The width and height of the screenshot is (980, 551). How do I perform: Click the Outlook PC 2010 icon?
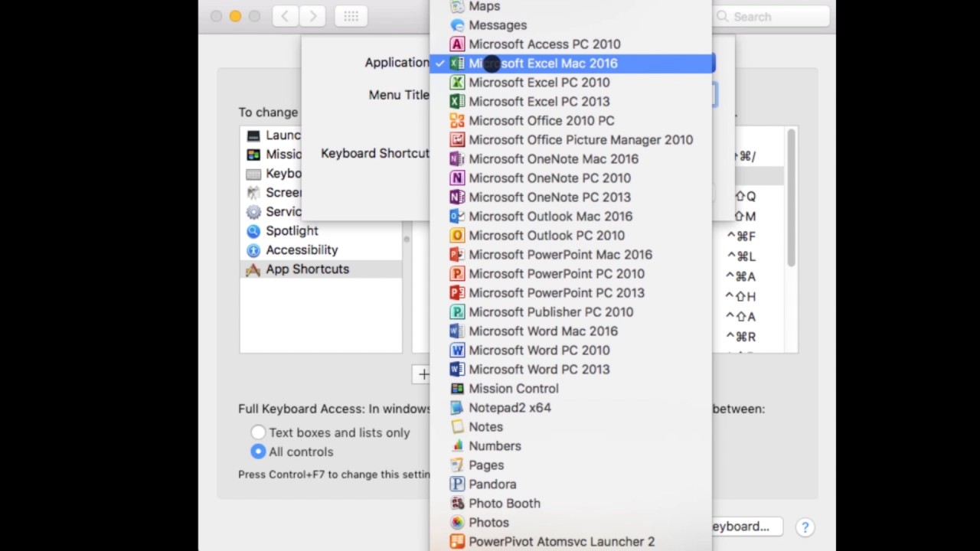coord(457,236)
